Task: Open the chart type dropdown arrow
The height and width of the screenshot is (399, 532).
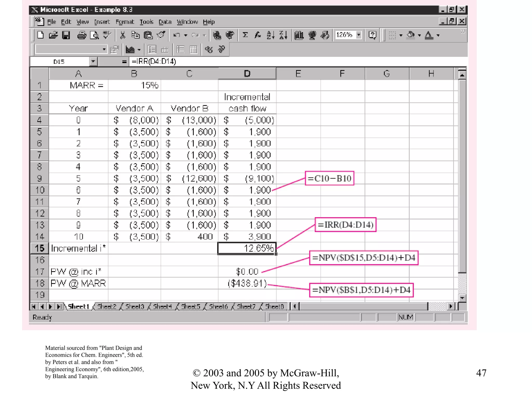Action: click(x=139, y=50)
